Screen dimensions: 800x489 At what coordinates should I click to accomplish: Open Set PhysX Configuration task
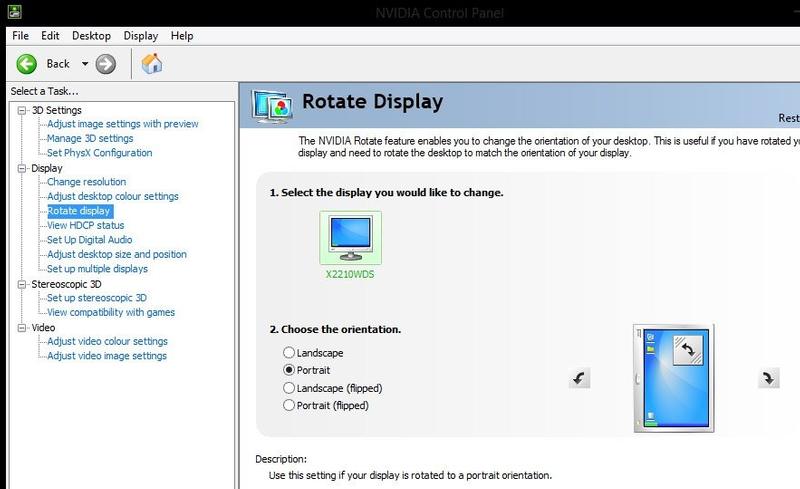click(x=99, y=153)
